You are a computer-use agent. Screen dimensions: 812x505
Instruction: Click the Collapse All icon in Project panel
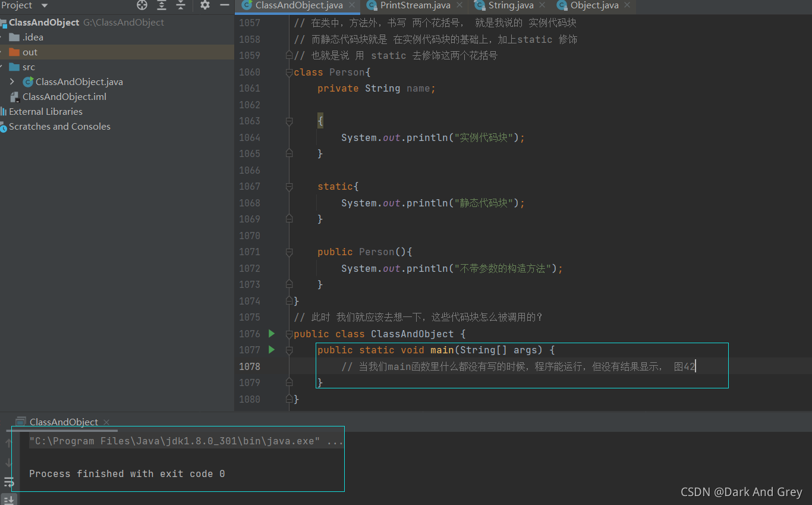pos(181,5)
